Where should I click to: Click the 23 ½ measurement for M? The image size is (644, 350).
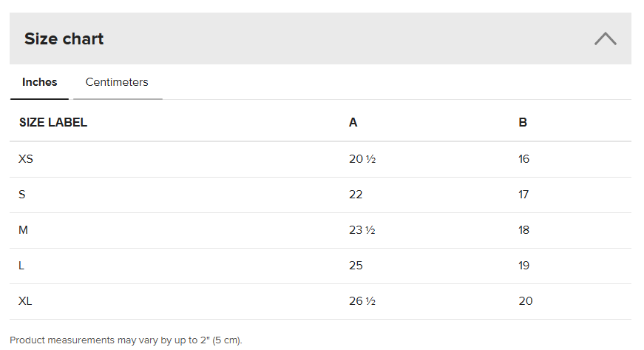tap(362, 230)
